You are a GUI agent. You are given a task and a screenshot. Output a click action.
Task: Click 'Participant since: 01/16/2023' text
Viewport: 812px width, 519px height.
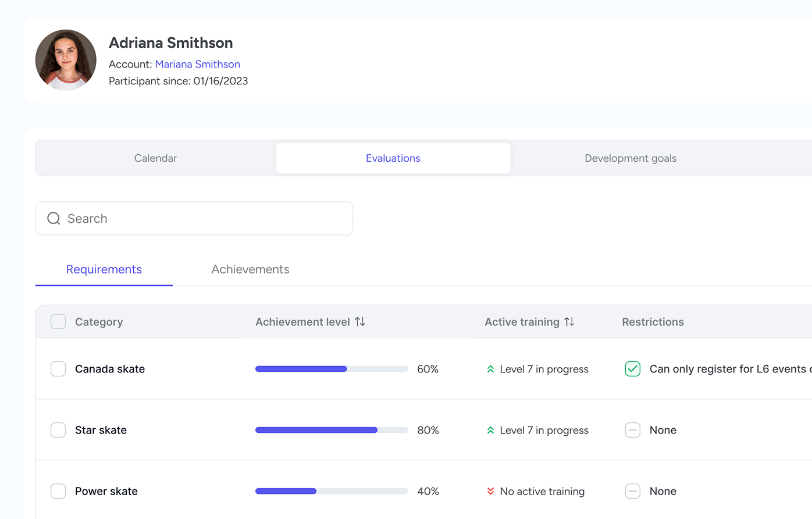coord(179,81)
